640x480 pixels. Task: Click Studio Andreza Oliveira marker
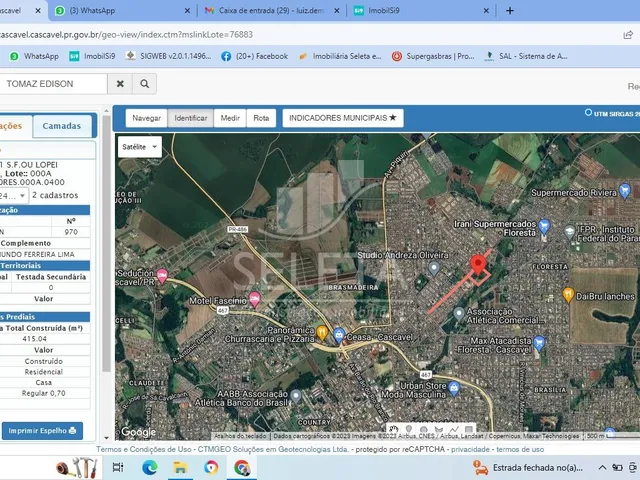click(434, 268)
